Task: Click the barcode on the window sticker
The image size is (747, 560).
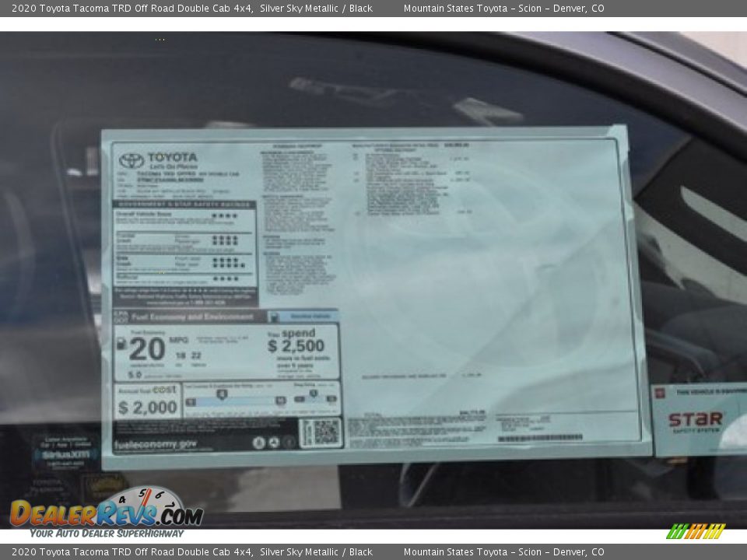Action: tap(539, 438)
